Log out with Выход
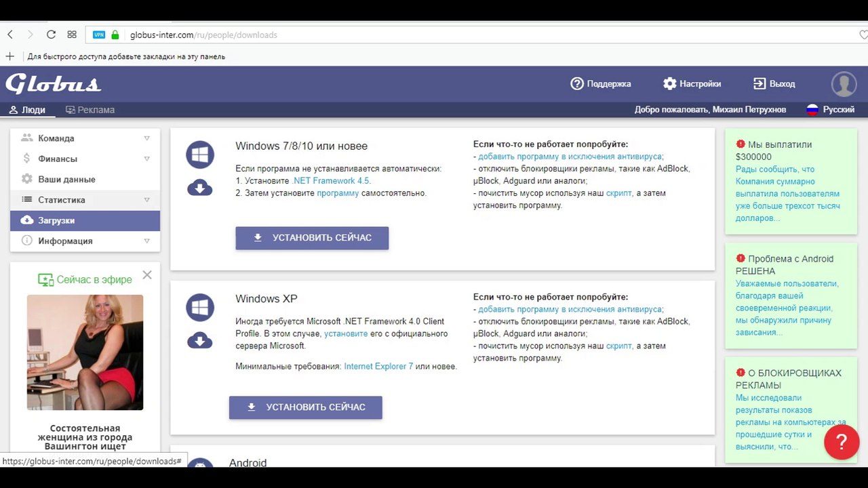The image size is (868, 488). [774, 83]
